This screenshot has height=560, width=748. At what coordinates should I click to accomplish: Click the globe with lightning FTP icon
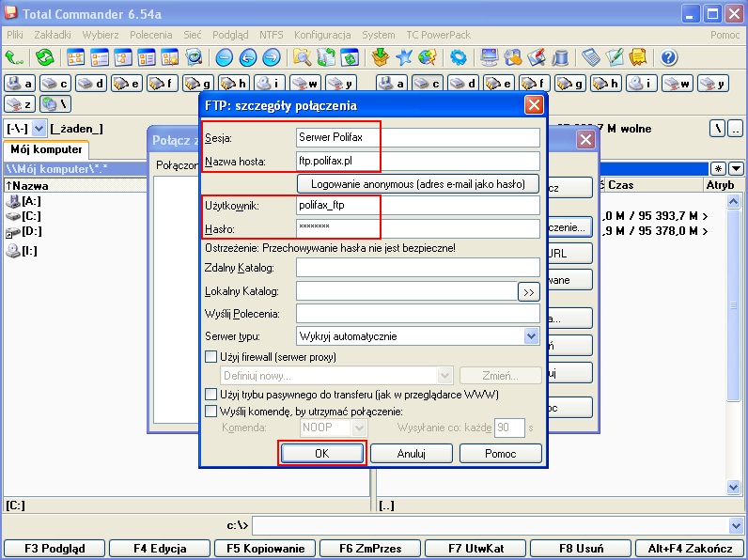coord(427,57)
